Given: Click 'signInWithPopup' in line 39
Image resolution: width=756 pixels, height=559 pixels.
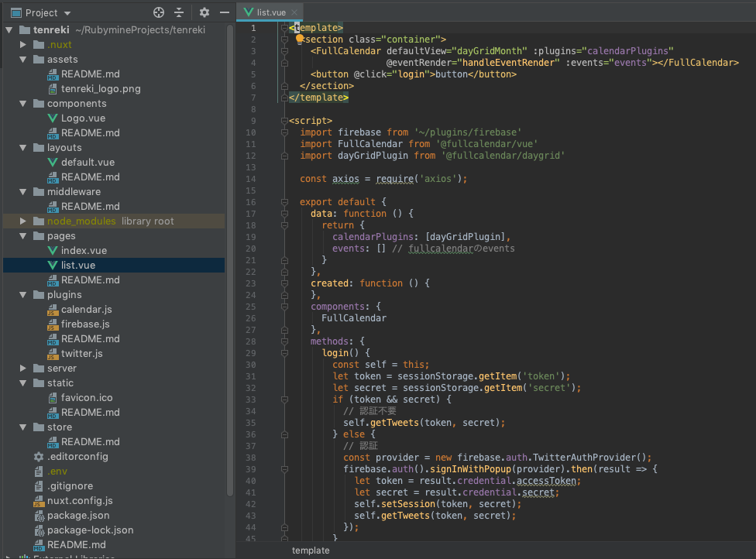Looking at the screenshot, I should coord(470,469).
